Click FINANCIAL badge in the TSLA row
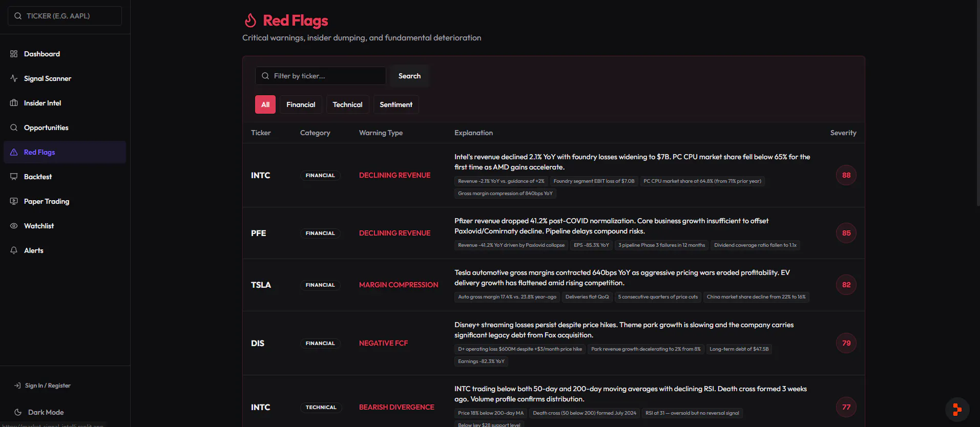The height and width of the screenshot is (427, 980). tap(320, 285)
